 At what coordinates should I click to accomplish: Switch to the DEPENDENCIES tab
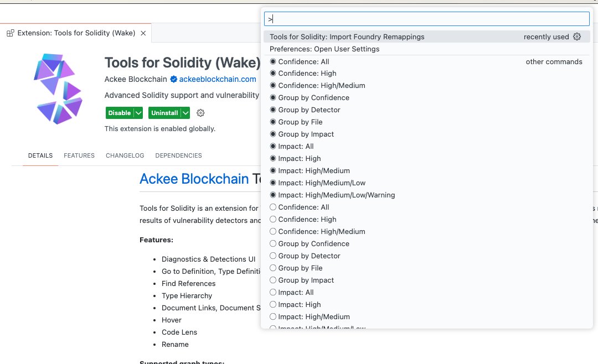(x=178, y=155)
